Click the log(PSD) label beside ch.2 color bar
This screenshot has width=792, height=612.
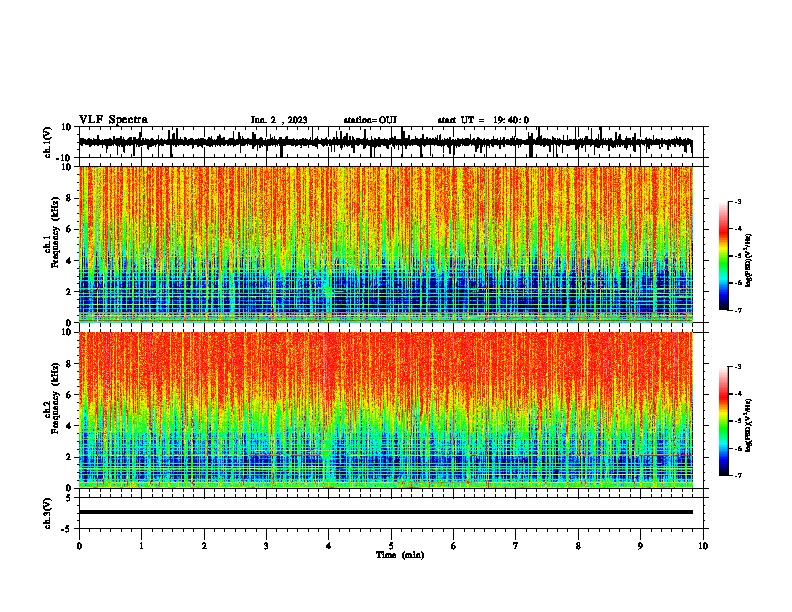click(749, 425)
